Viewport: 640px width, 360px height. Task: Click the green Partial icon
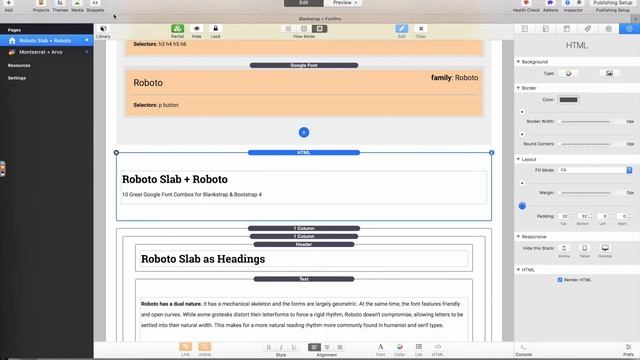point(177,29)
